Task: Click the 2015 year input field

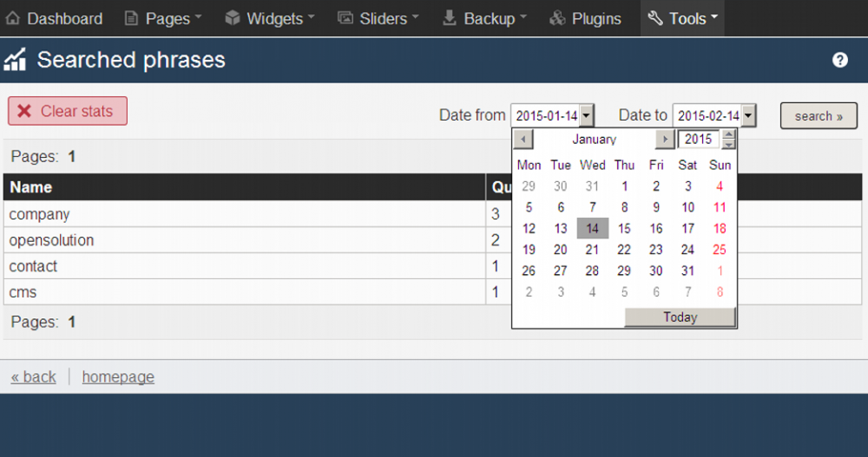Action: point(699,139)
